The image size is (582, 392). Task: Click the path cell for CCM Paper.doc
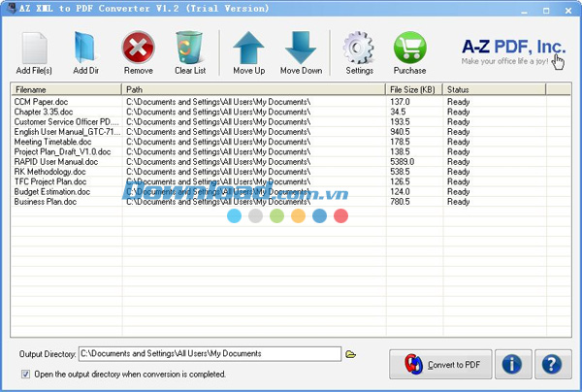point(218,102)
